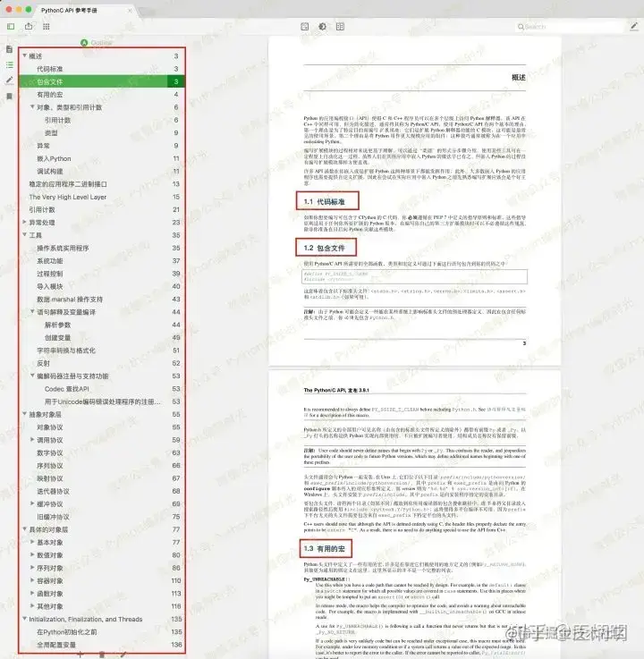
Task: Click the 1.3 有用的宏 heading on the page
Action: pyautogui.click(x=325, y=548)
